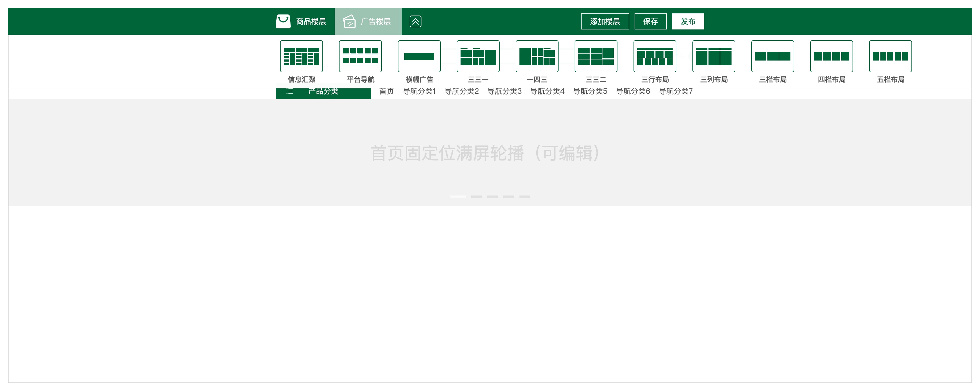Select the third carousel indicator dash
Screen dimensions: 980x391
493,197
